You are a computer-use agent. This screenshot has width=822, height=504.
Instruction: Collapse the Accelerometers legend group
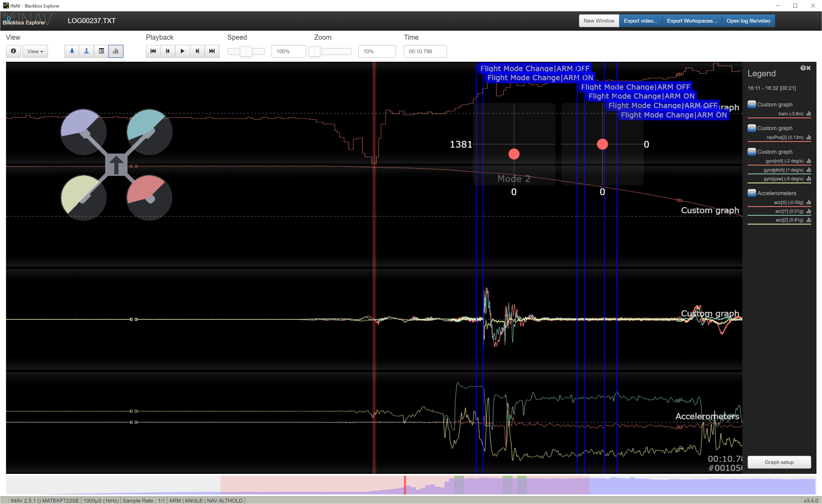(752, 193)
